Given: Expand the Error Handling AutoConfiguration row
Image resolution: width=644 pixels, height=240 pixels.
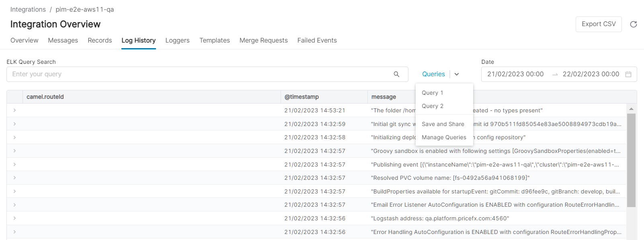Looking at the screenshot, I should (14, 232).
